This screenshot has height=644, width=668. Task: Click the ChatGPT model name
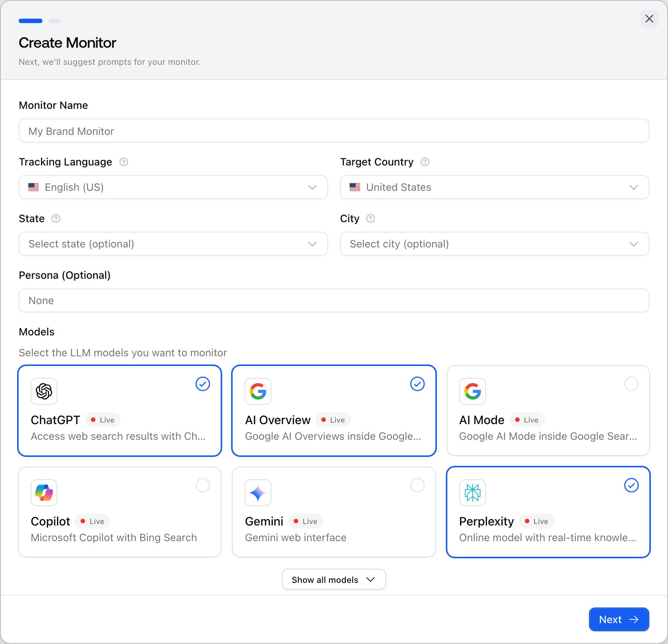56,420
